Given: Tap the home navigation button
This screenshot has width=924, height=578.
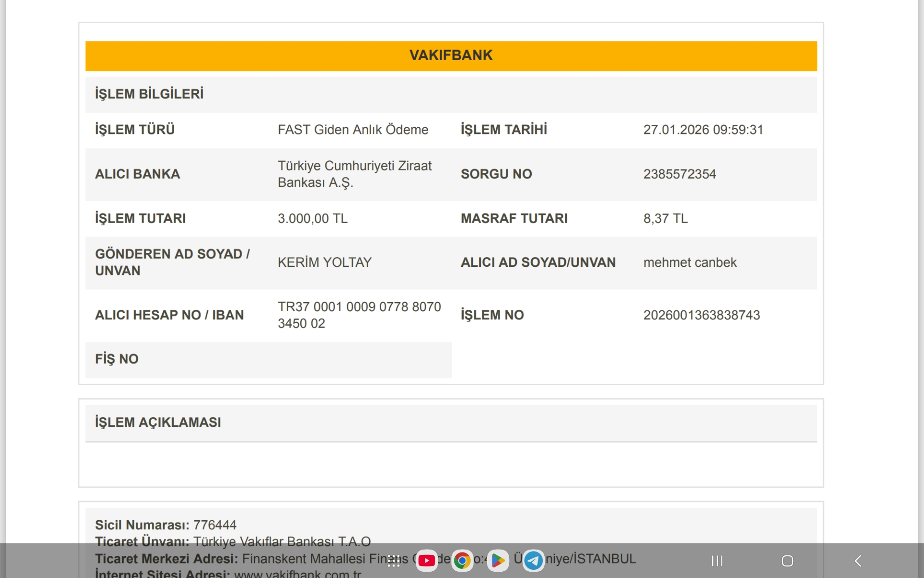Looking at the screenshot, I should pyautogui.click(x=787, y=561).
